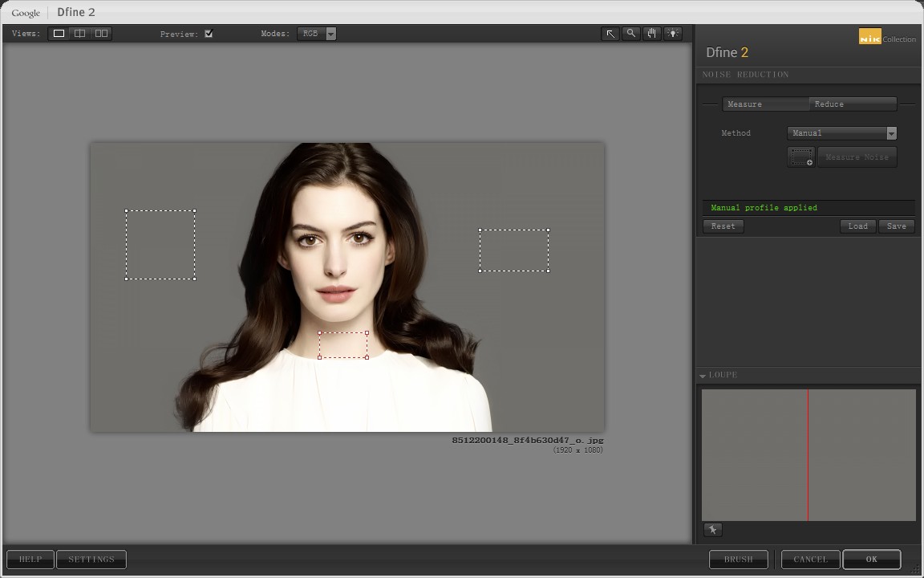Click the Brush button
924x578 pixels.
click(x=738, y=559)
